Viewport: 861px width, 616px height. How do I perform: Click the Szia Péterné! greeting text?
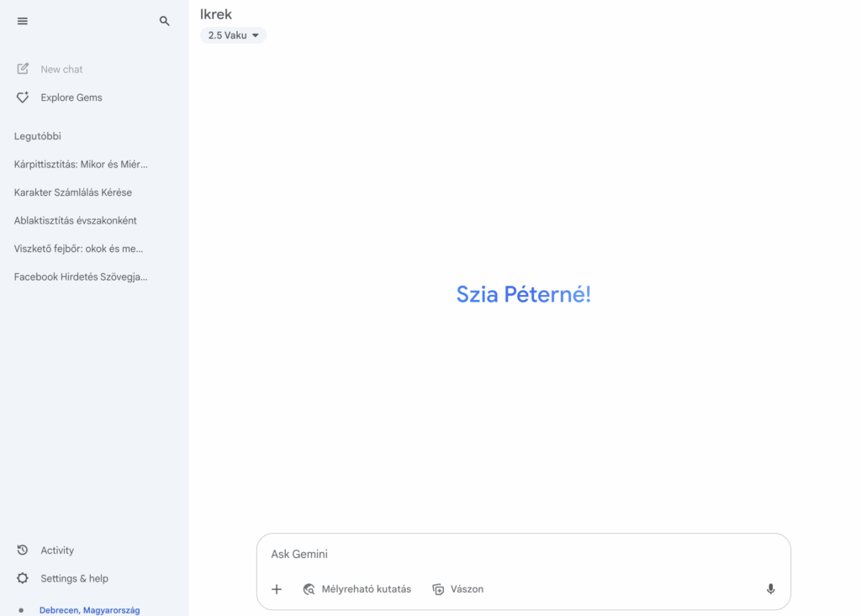523,294
